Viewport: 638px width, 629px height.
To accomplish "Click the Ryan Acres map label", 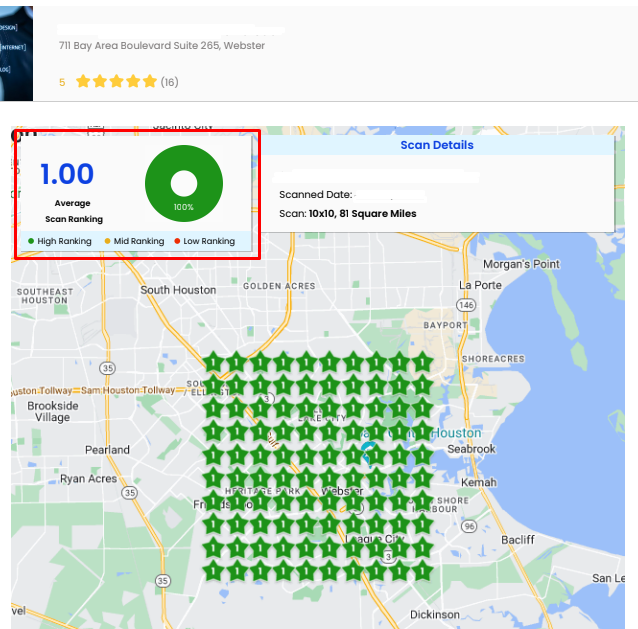I will 88,478.
